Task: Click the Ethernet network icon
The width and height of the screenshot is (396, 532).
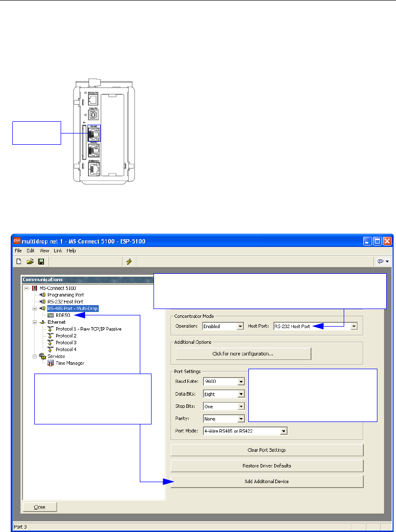Action: pos(43,322)
